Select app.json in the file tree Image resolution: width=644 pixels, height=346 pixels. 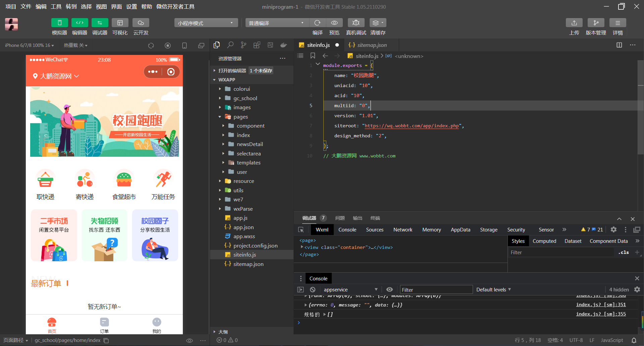(x=244, y=227)
